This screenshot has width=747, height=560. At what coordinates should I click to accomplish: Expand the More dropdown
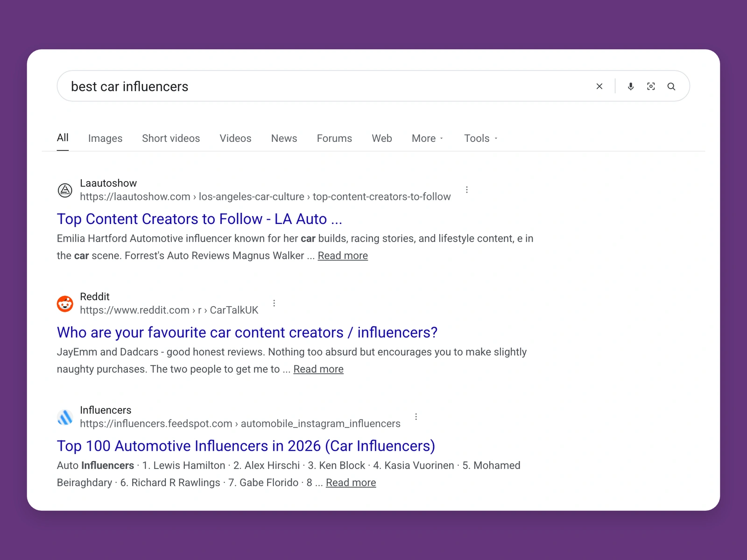[427, 139]
